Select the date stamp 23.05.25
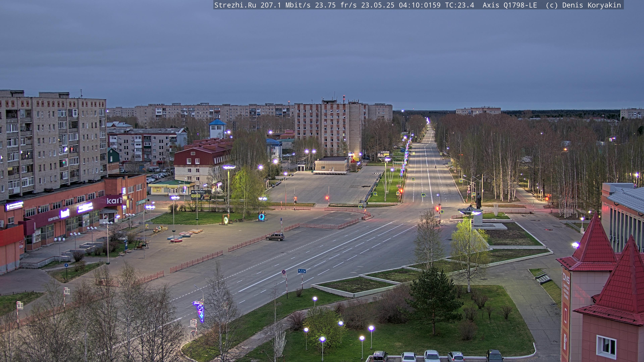644x362 pixels. tap(378, 5)
